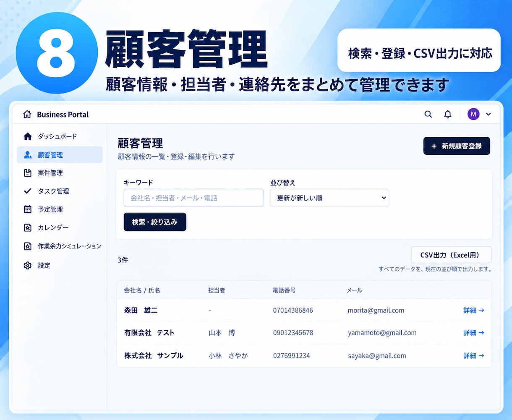The image size is (512, 420).
Task: Open search via the magnifier icon
Action: 428,114
